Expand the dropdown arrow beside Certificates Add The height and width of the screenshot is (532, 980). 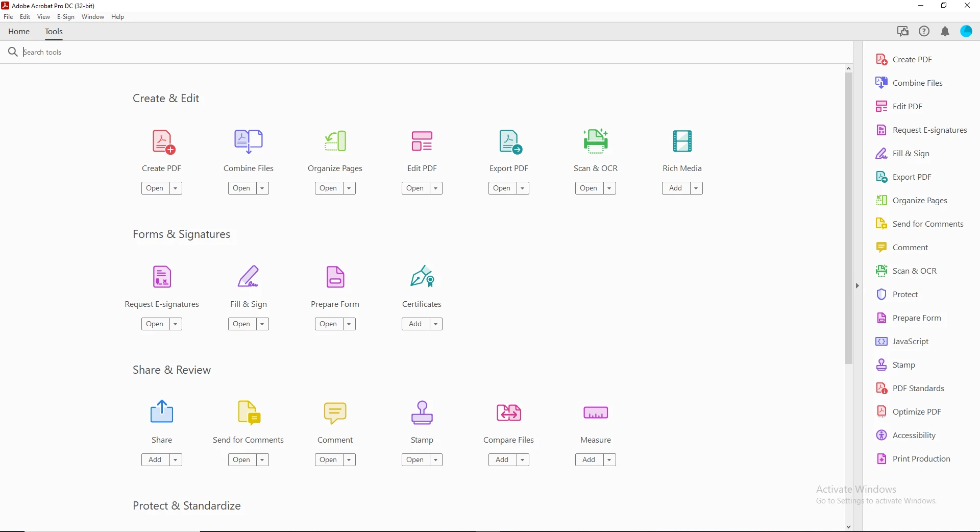(x=436, y=324)
